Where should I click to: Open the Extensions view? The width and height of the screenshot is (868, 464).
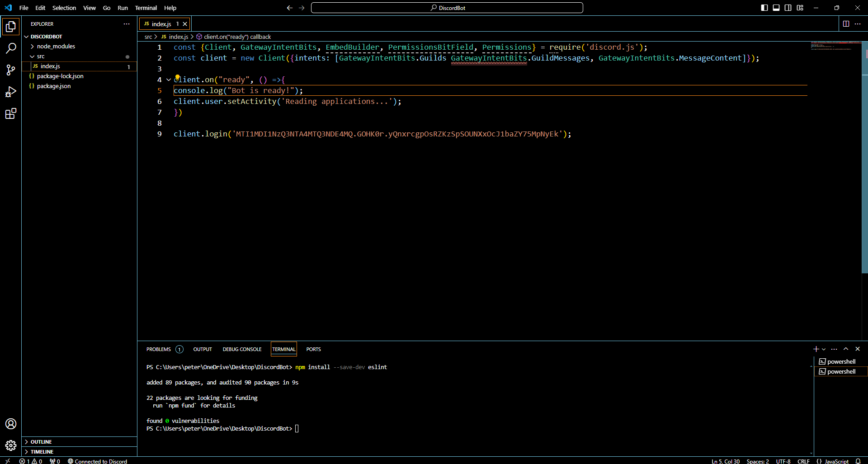11,113
